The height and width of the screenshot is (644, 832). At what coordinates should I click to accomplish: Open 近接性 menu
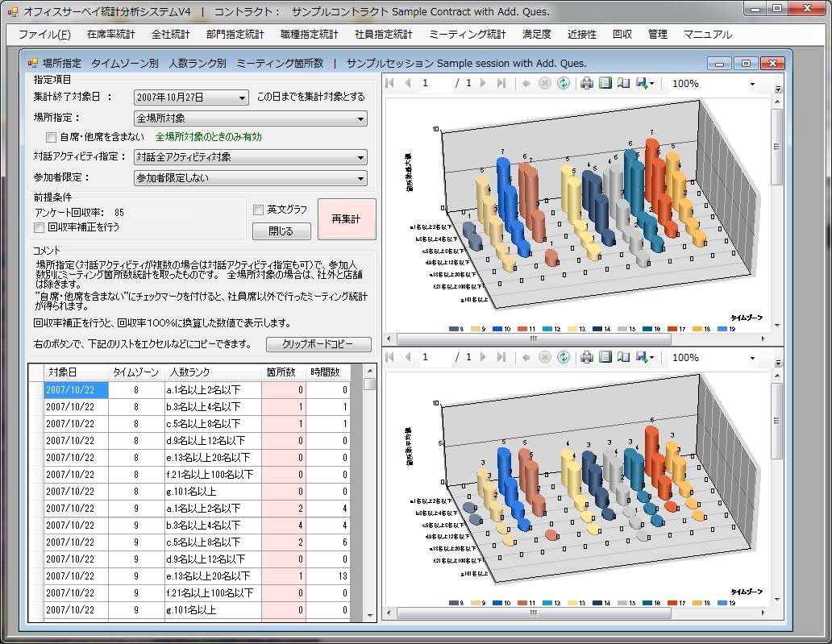[x=582, y=35]
